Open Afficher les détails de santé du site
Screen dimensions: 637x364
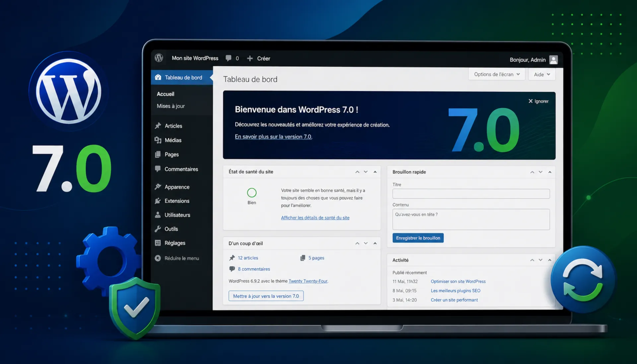315,217
